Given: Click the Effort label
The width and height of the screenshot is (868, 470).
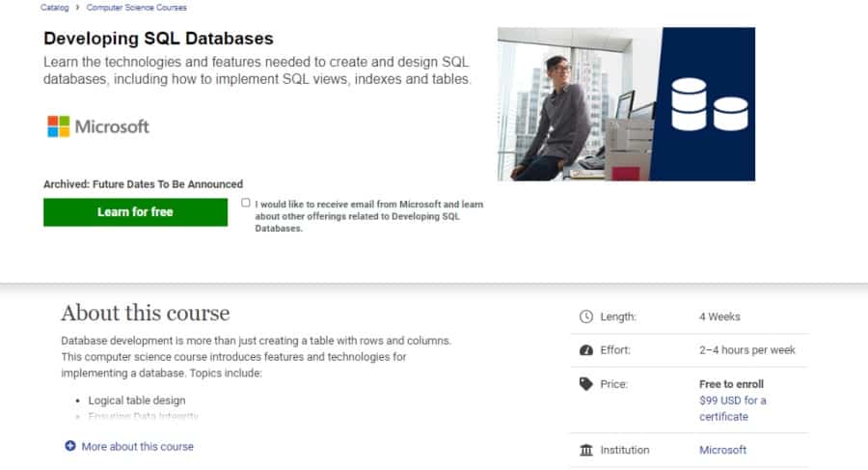Looking at the screenshot, I should [615, 350].
